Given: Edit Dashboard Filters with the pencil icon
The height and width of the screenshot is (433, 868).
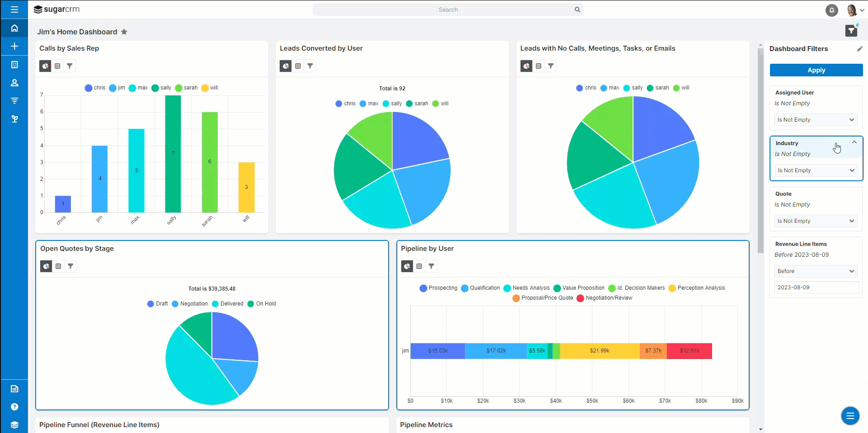Looking at the screenshot, I should coord(860,49).
